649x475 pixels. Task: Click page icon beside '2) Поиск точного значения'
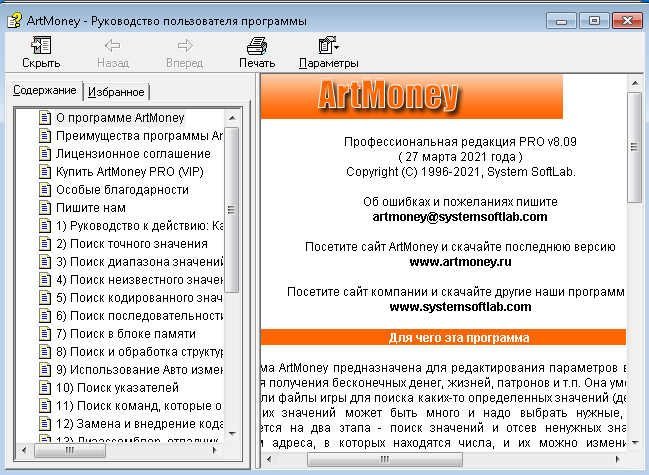coord(44,244)
